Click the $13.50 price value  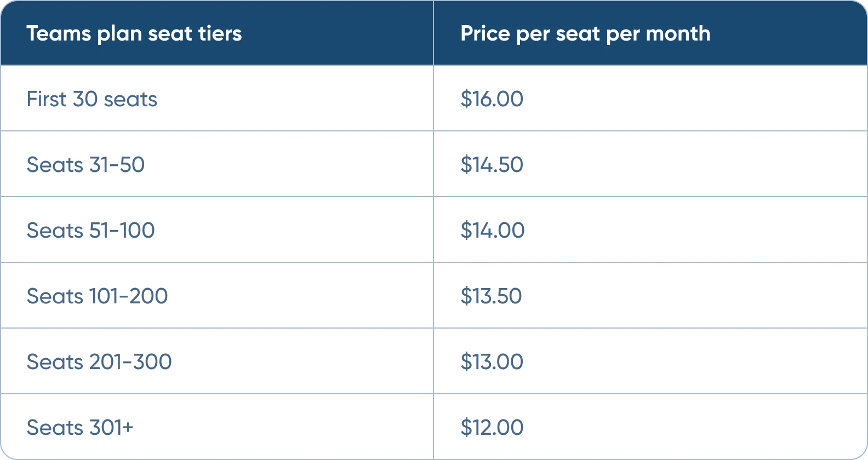[x=491, y=296]
